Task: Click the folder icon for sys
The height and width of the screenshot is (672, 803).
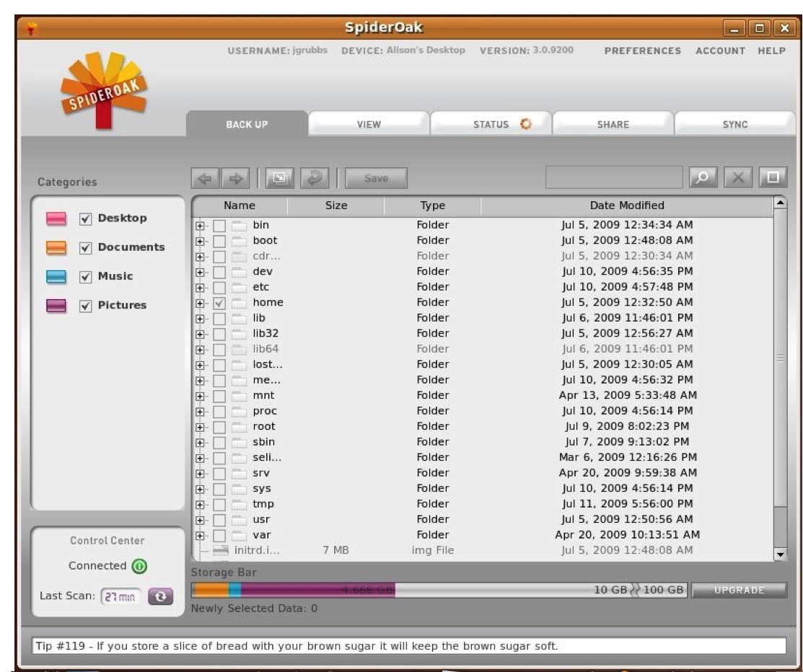Action: point(239,489)
